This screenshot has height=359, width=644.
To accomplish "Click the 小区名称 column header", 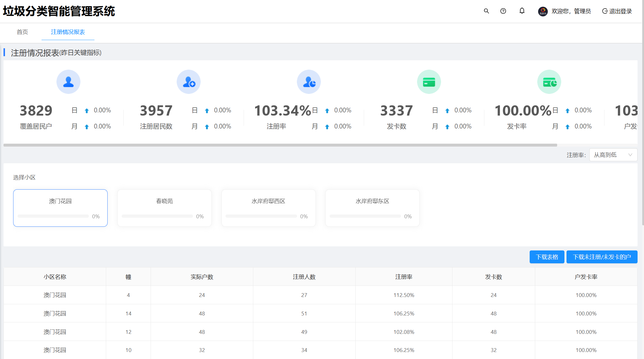I will pyautogui.click(x=55, y=277).
